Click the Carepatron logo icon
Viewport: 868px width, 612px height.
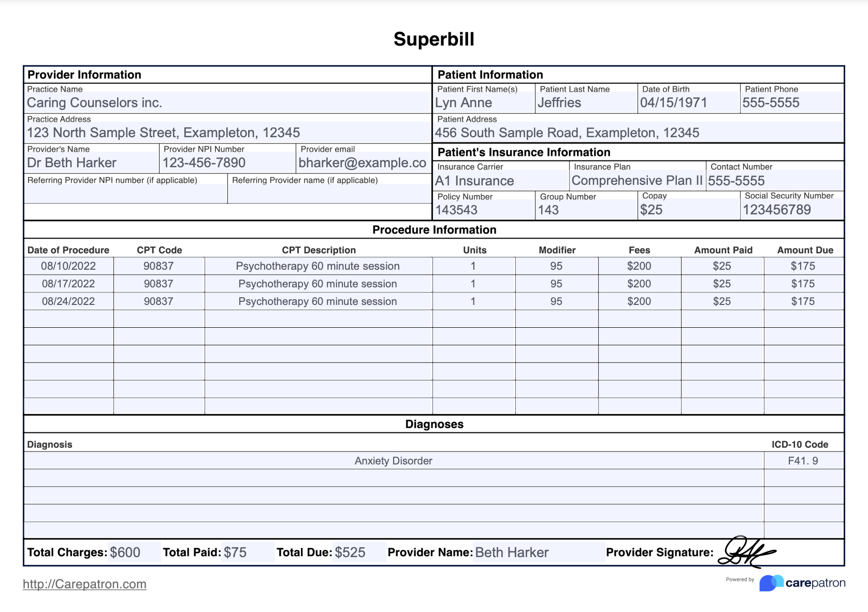[771, 583]
